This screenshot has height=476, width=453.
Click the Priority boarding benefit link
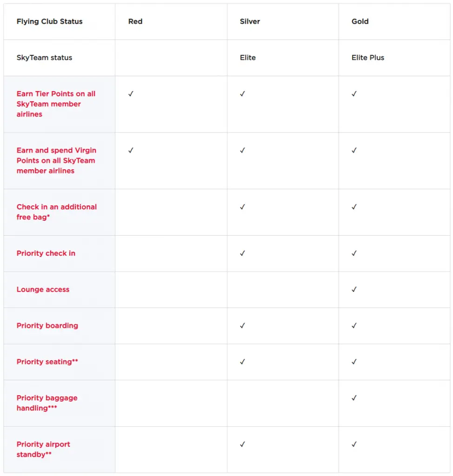[47, 326]
